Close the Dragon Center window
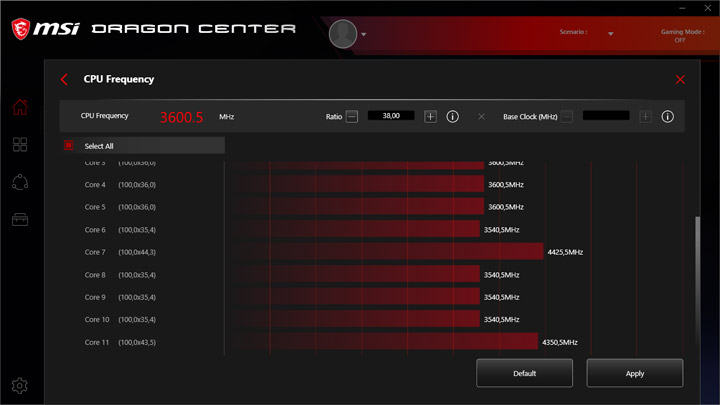Screen dimensions: 720x405 pyautogui.click(x=708, y=8)
